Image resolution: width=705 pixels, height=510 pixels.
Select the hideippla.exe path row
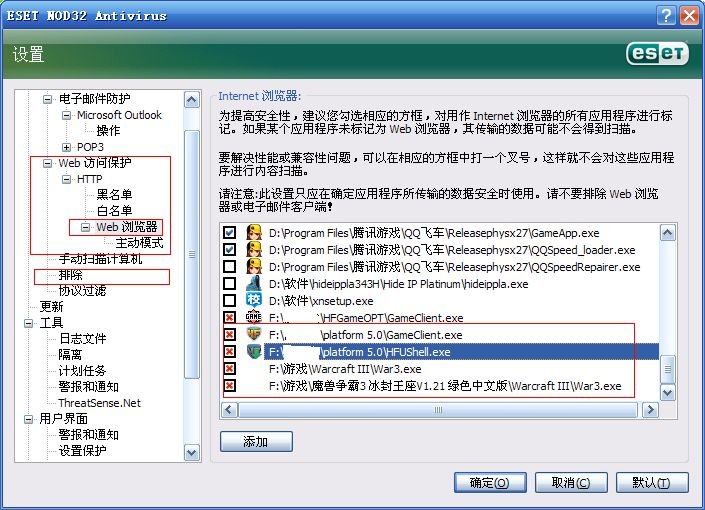click(398, 284)
